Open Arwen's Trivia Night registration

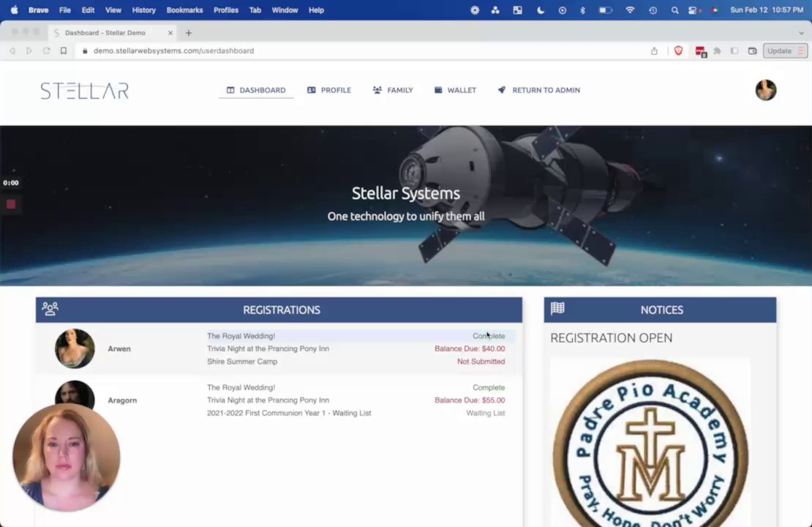tap(268, 348)
